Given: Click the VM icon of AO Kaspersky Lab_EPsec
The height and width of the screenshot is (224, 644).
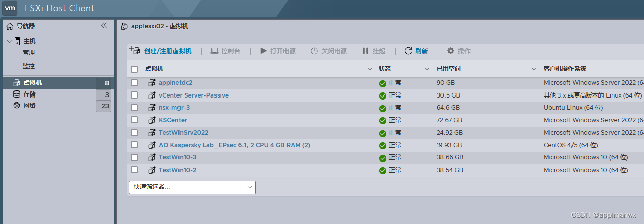Looking at the screenshot, I should click(x=152, y=145).
